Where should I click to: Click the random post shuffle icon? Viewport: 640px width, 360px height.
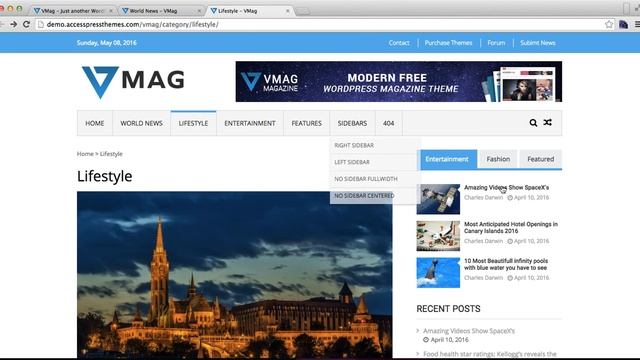548,122
